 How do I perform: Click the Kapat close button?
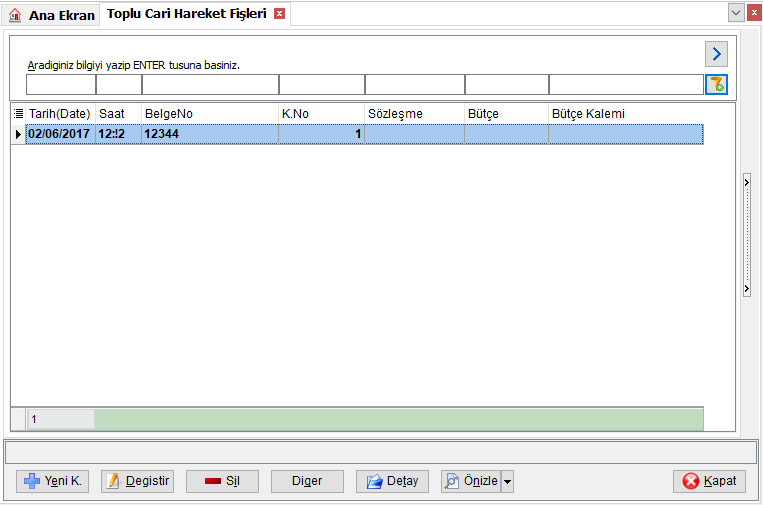tap(709, 481)
